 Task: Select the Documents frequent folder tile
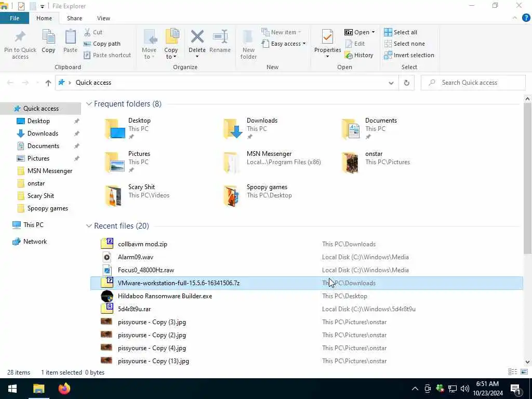370,129
